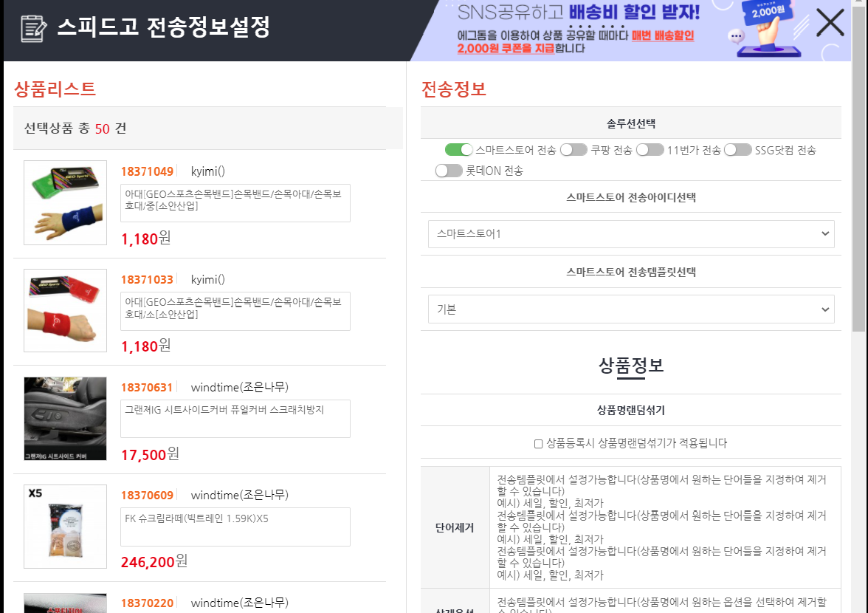The image size is (868, 613).
Task: Open 그랜져IG seat cover thumbnail
Action: [x=65, y=419]
